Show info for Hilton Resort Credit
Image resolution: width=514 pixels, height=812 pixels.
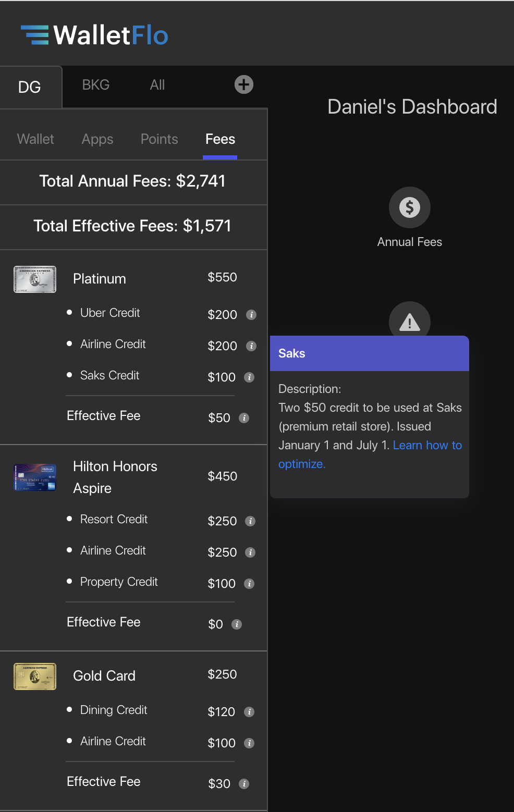tap(250, 521)
